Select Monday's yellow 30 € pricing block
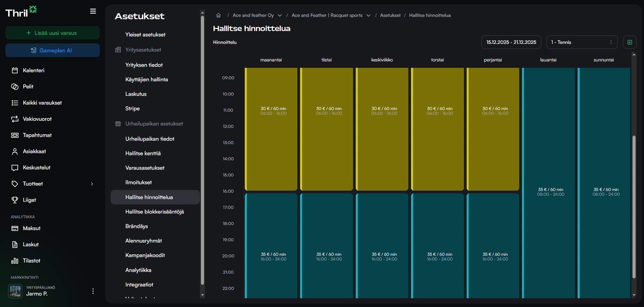 271,129
